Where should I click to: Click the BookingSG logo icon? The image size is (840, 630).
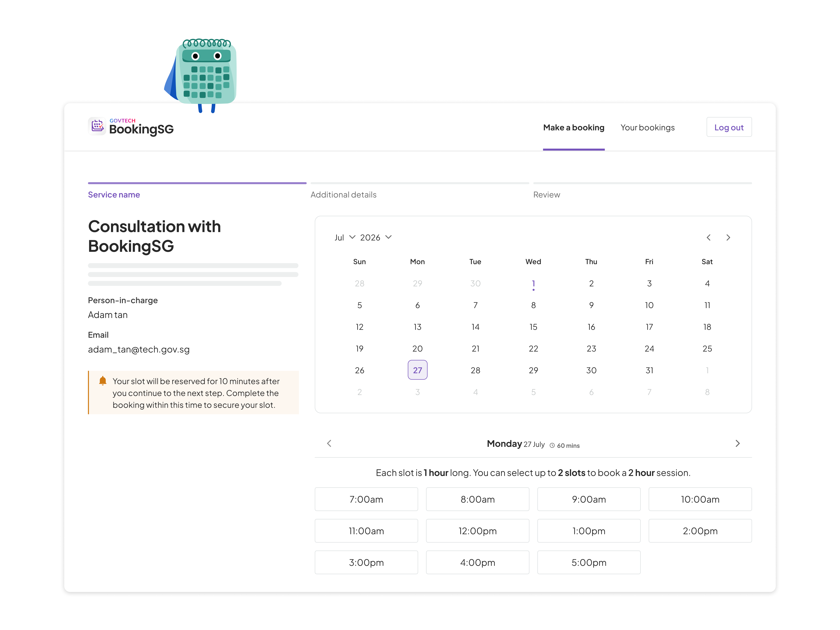pos(97,126)
